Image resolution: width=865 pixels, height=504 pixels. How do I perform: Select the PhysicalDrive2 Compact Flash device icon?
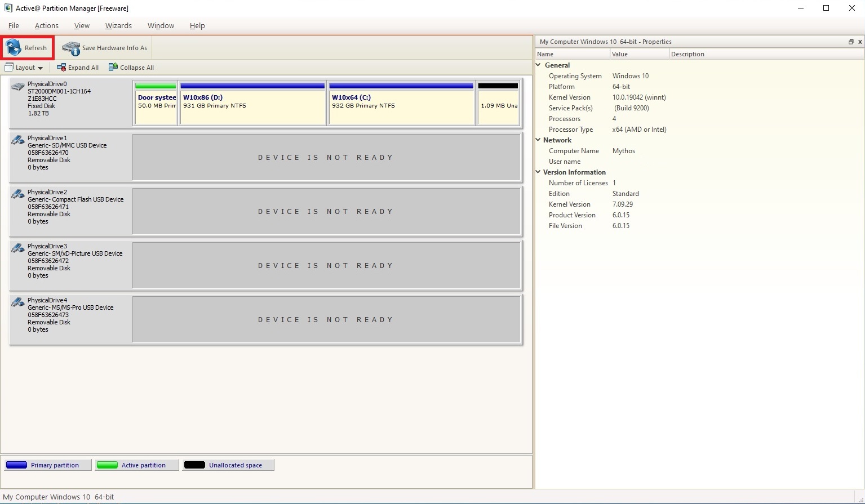[x=18, y=194]
